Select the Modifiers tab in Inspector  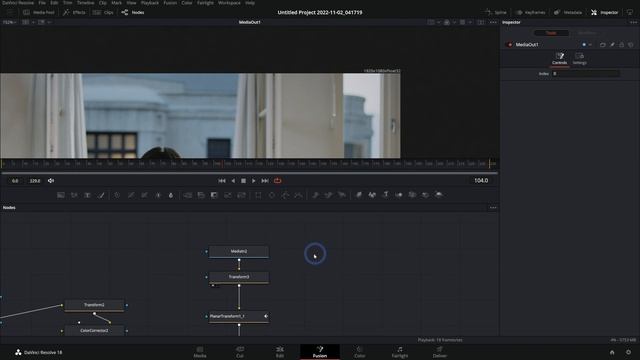[x=587, y=33]
